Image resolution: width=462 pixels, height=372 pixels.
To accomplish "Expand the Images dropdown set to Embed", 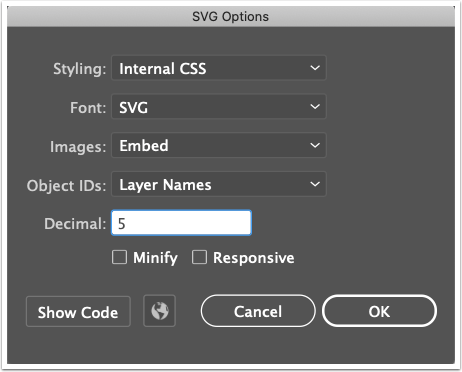I will pos(219,145).
